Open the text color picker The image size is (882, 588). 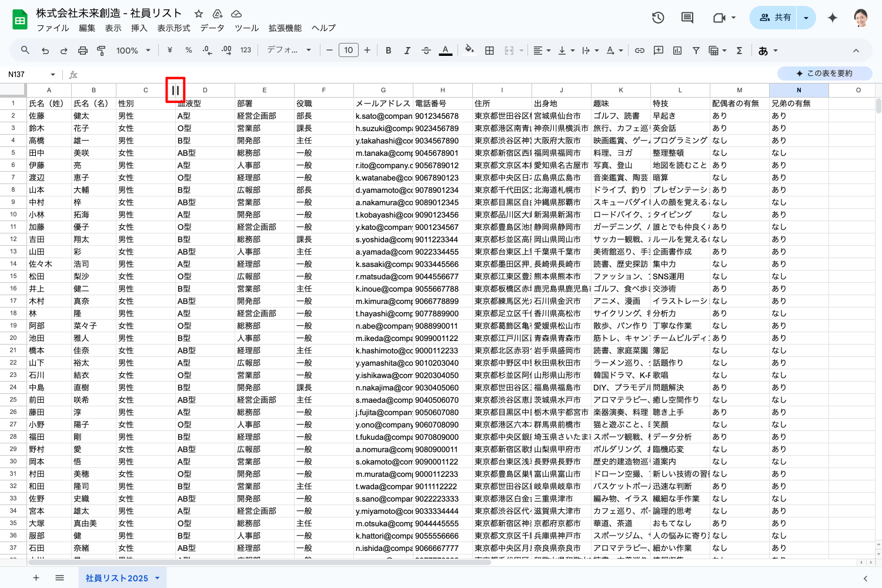[446, 51]
